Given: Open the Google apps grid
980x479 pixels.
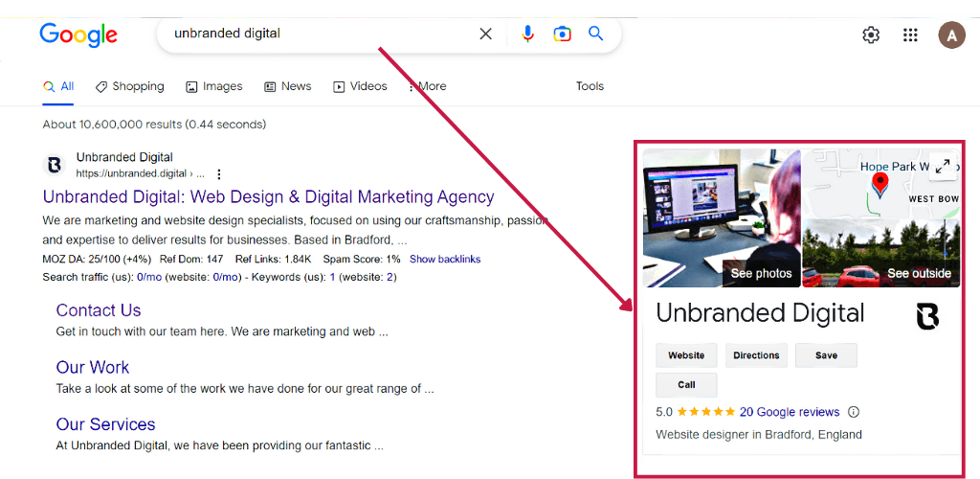Looking at the screenshot, I should pos(910,35).
